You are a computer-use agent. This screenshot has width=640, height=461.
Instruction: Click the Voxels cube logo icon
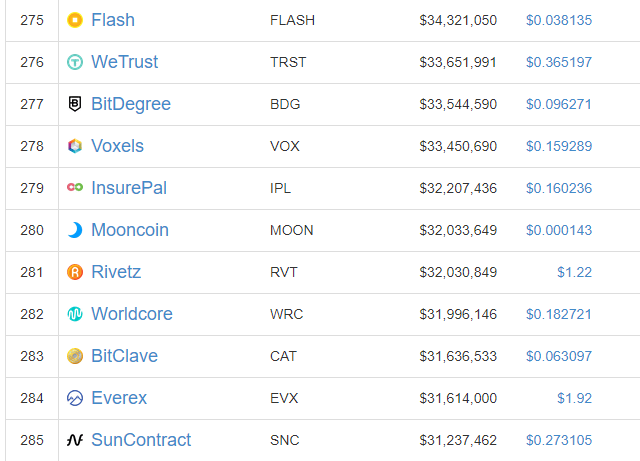(75, 146)
